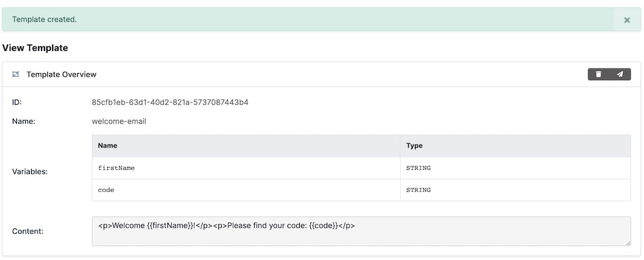
Task: Click the Template Overview panel title
Action: (x=61, y=74)
